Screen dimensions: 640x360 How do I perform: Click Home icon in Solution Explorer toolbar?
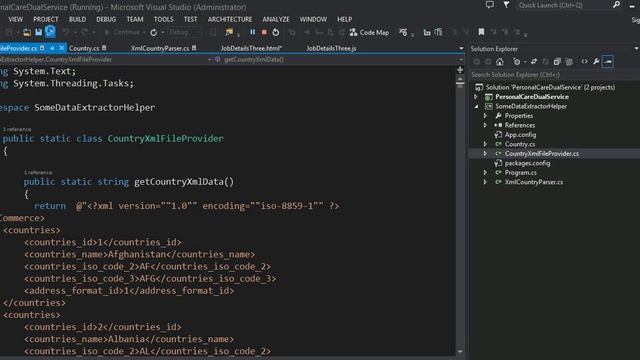[x=500, y=62]
